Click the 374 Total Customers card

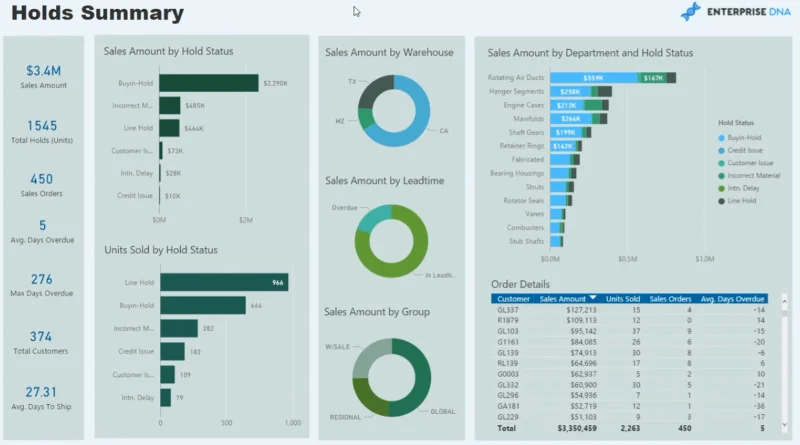click(41, 342)
